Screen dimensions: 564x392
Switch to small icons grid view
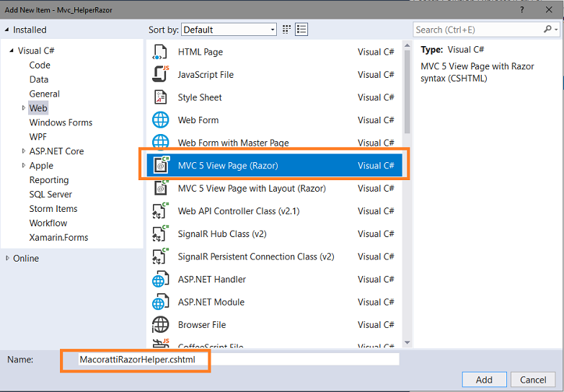286,30
